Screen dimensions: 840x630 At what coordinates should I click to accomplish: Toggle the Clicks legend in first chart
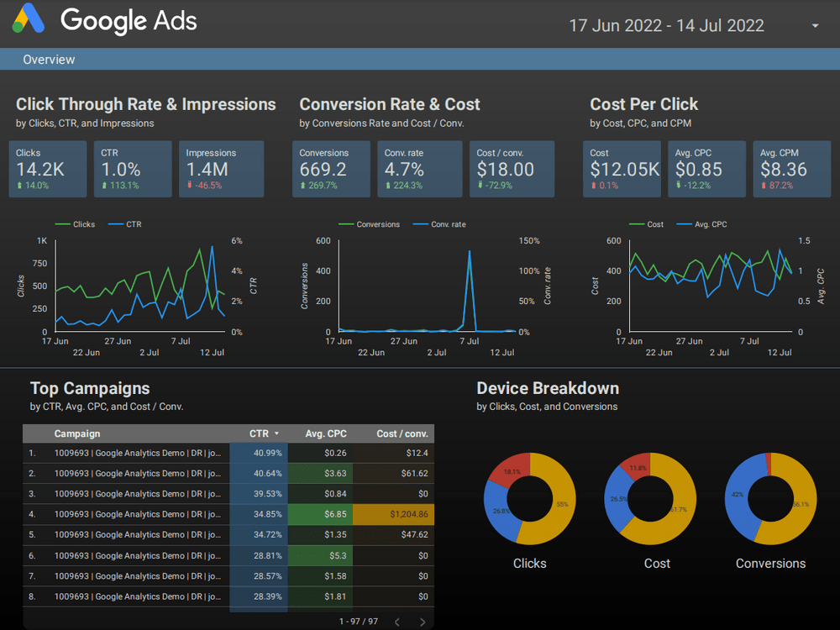pyautogui.click(x=75, y=224)
